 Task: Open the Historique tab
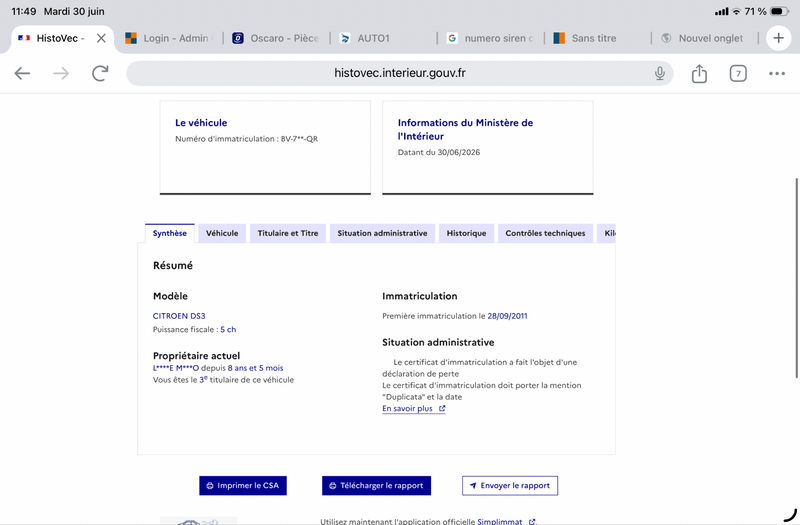tap(466, 233)
